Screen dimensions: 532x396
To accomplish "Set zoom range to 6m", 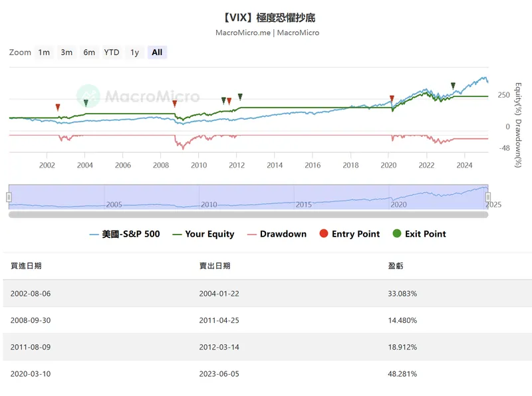I will click(x=89, y=52).
